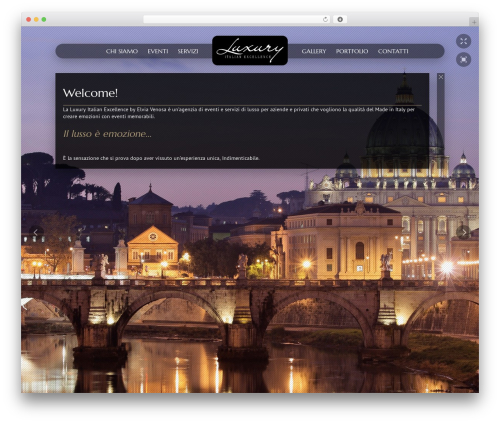Screen dimensions: 500x423
Task: Open a new browser tab with plus
Action: click(474, 22)
